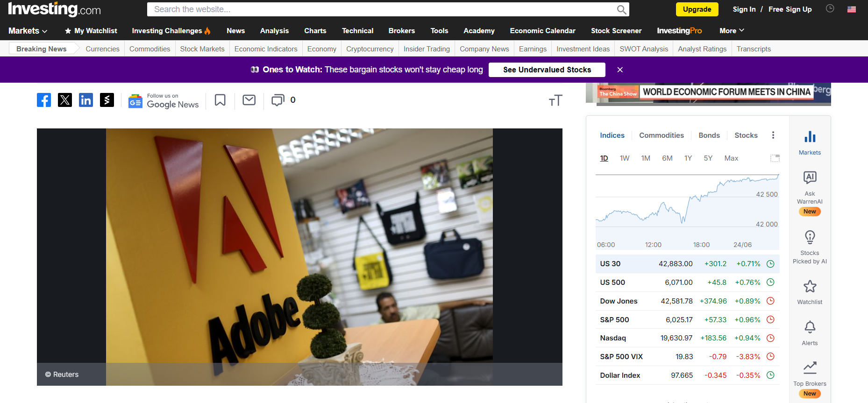Select the Commodities widget tab
This screenshot has height=403, width=868.
(x=662, y=135)
